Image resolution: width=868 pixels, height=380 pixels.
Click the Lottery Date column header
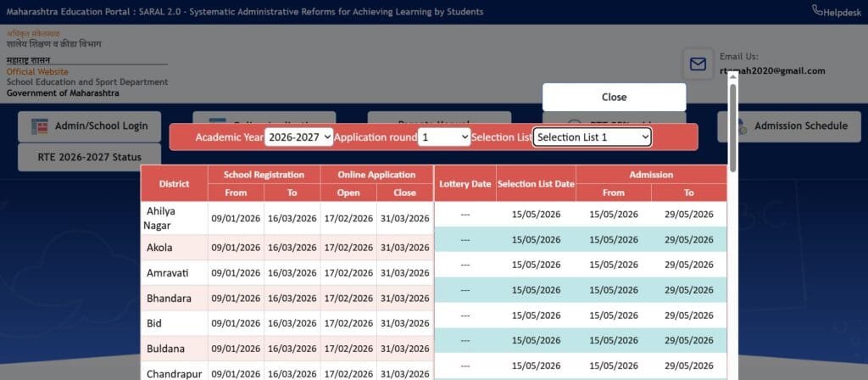(x=465, y=183)
